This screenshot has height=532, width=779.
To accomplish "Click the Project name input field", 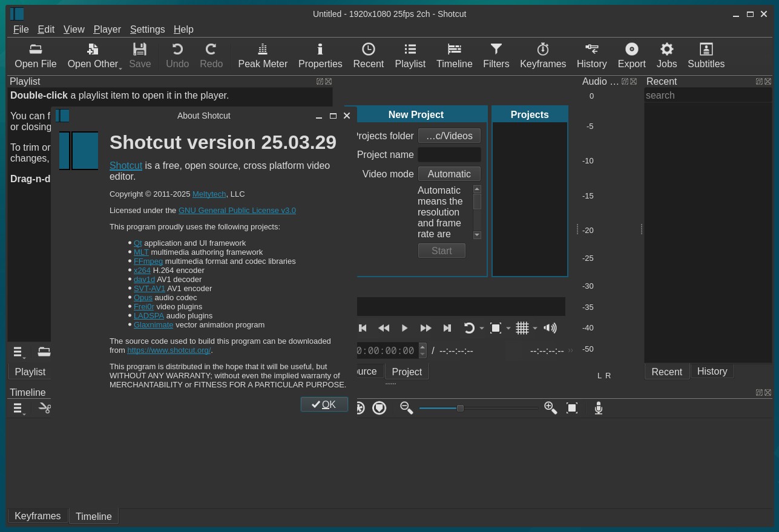I will 449,154.
